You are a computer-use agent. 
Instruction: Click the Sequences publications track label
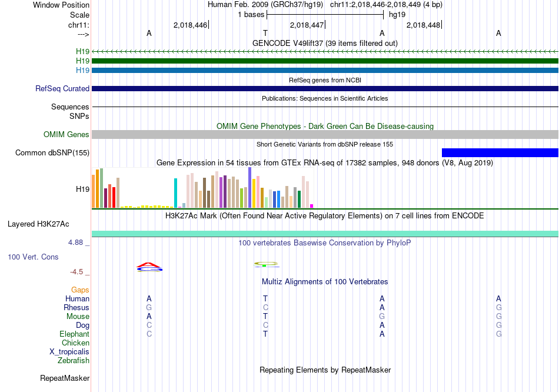[70, 107]
